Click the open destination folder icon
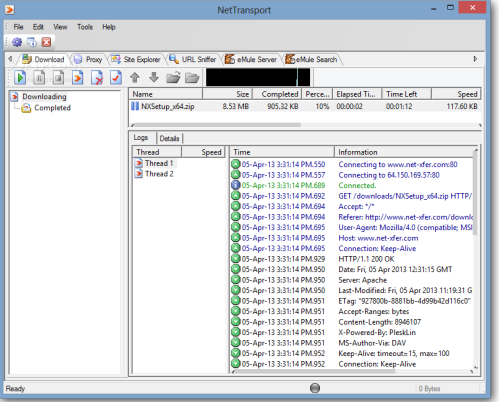This screenshot has width=499, height=402. (192, 78)
